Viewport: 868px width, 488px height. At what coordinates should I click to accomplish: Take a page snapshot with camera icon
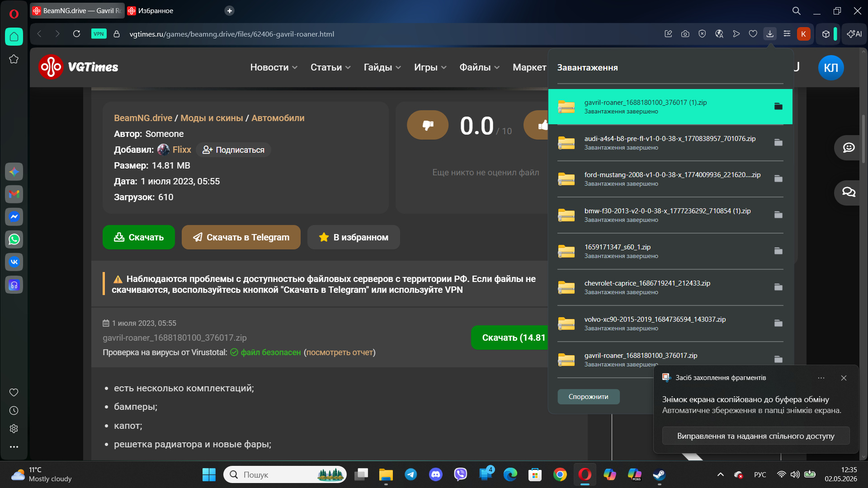[685, 34]
